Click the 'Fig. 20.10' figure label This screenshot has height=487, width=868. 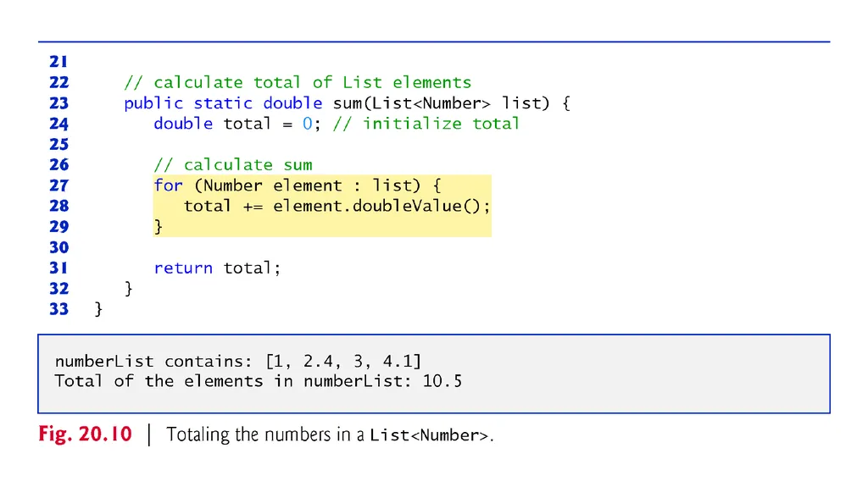click(86, 434)
